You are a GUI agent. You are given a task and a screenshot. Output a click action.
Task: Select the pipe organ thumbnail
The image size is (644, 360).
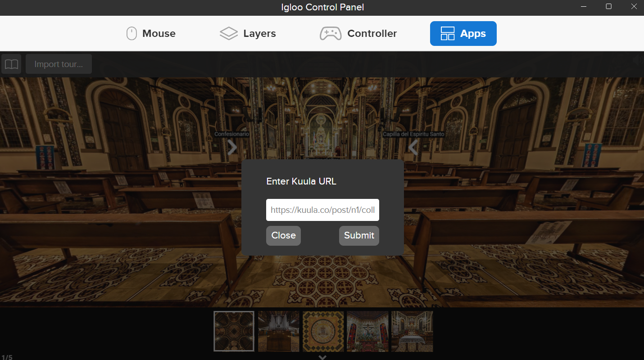[278, 331]
